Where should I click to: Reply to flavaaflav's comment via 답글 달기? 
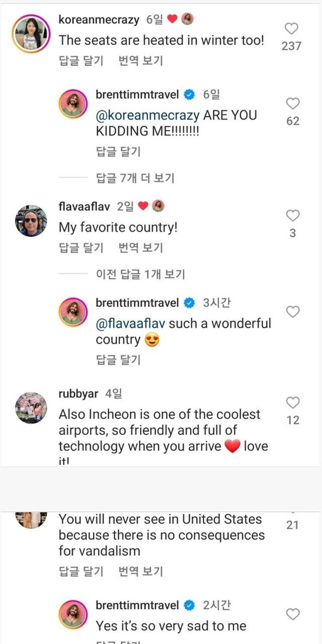tap(81, 248)
